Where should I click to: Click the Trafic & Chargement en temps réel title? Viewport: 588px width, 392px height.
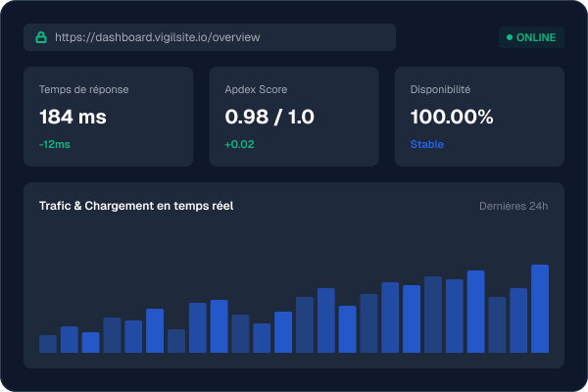(x=136, y=206)
